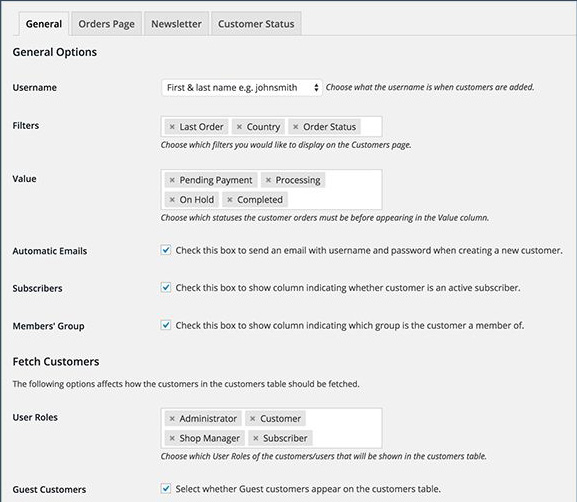
Task: Go to the Customer Status tab
Action: point(256,24)
